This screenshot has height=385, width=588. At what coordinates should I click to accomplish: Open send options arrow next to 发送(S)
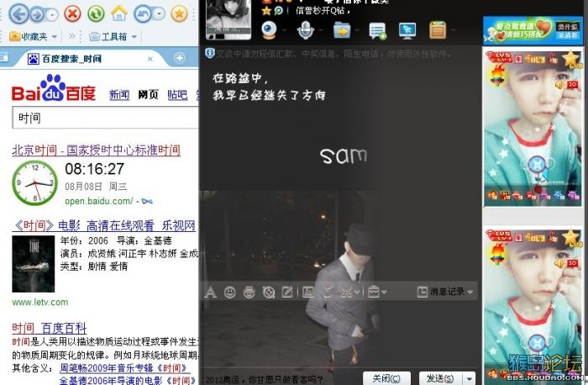coord(470,378)
